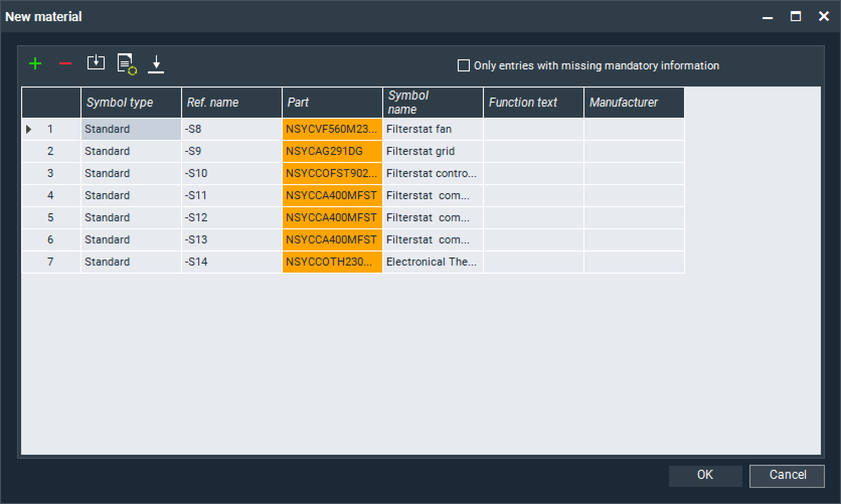Click the Filterstat fan symbol name cell

click(433, 129)
